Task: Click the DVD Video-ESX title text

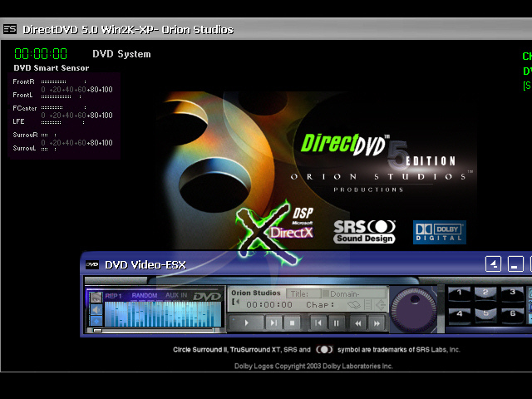Action: click(145, 264)
